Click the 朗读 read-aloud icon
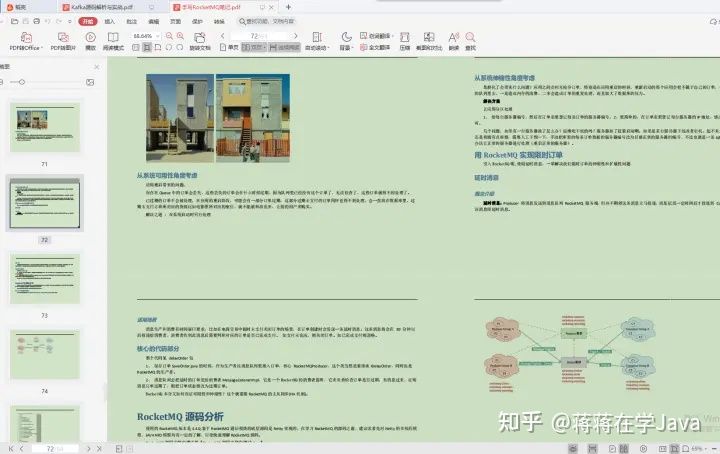720x454 pixels. tap(454, 37)
